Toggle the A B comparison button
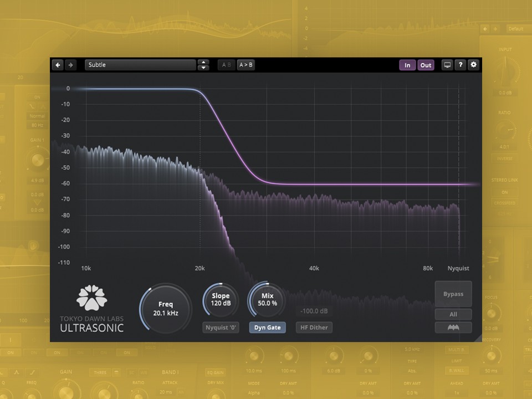This screenshot has width=532, height=399. (x=226, y=65)
